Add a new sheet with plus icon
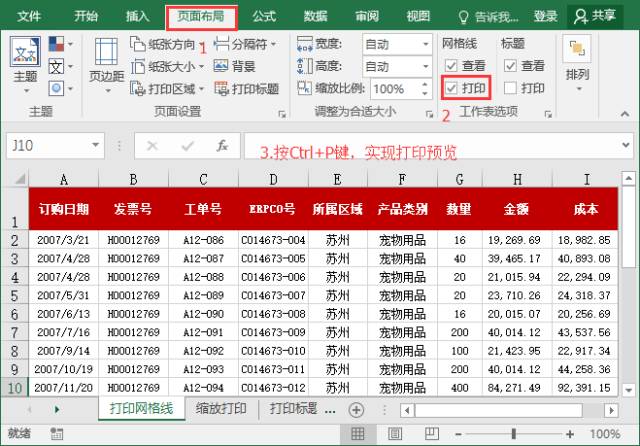This screenshot has width=640, height=446. click(356, 409)
